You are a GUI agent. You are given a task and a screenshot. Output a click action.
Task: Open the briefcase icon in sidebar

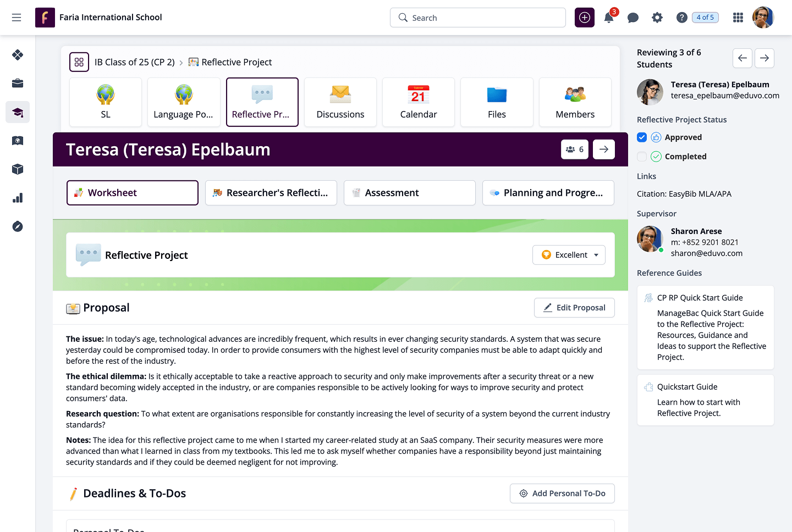pos(18,84)
